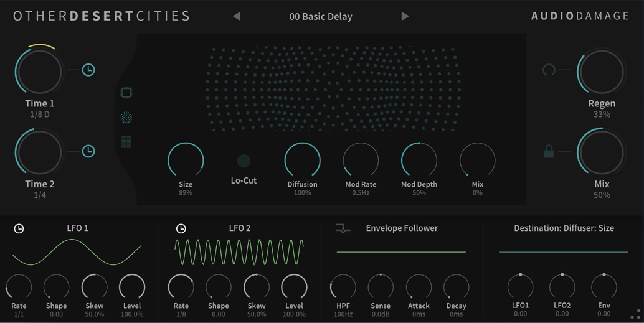The width and height of the screenshot is (644, 323).
Task: Toggle the Mix lock padlock icon
Action: 549,151
